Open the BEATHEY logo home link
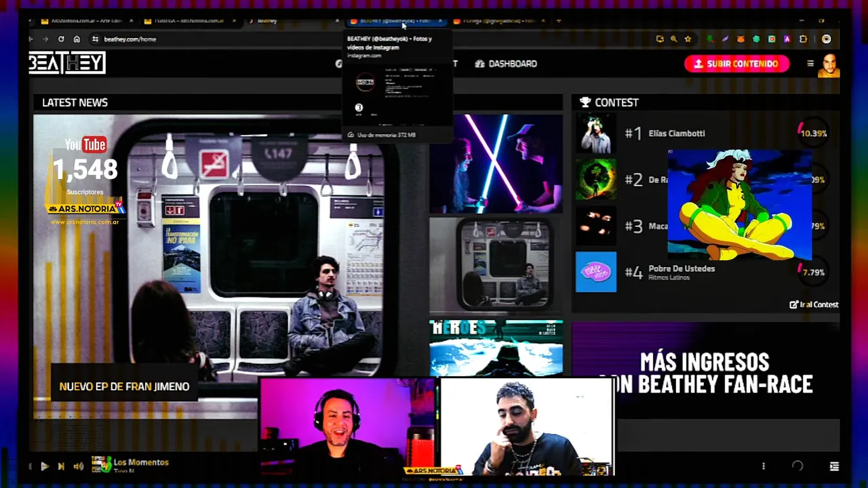This screenshot has height=488, width=868. (x=67, y=63)
